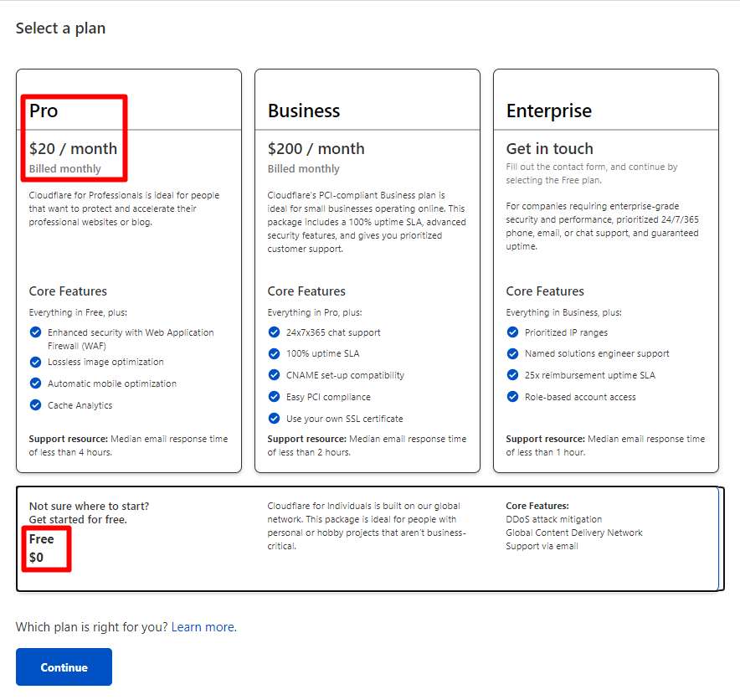This screenshot has height=700, width=740.
Task: Click the check icon beside Prioritized IP ranges
Action: [x=512, y=332]
